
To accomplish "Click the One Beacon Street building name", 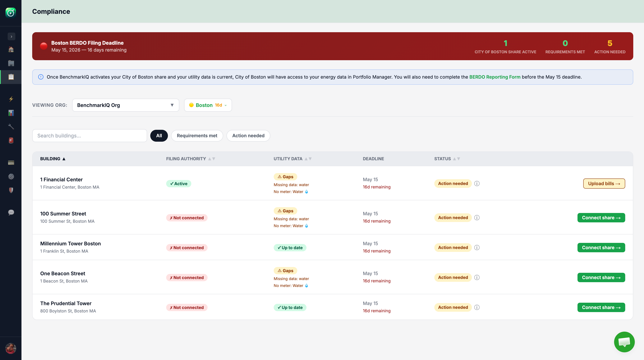I will [x=62, y=274].
